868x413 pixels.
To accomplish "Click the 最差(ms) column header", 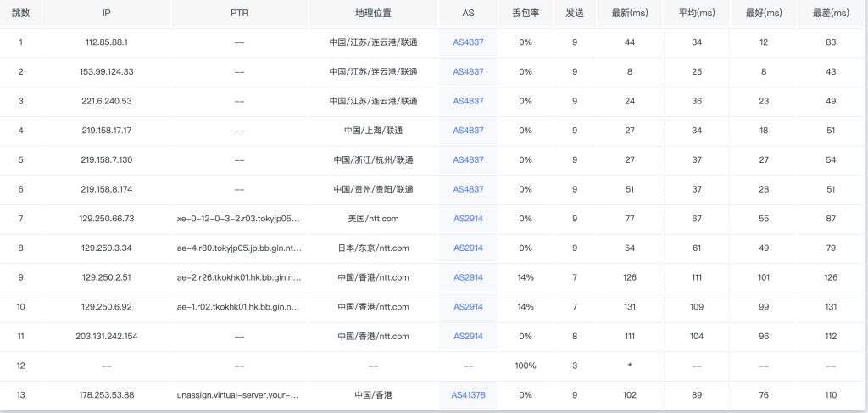I will tap(831, 14).
